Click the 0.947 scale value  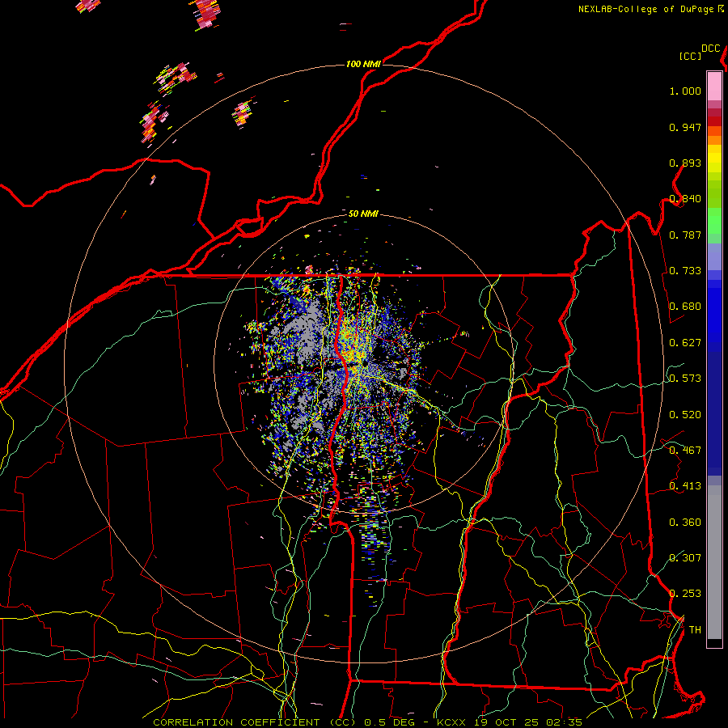pos(685,127)
